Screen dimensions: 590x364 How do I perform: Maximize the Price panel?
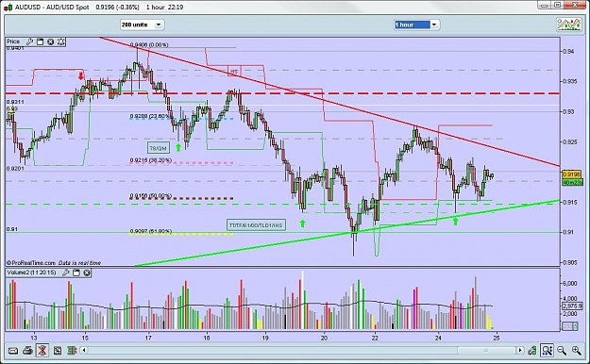pos(40,41)
